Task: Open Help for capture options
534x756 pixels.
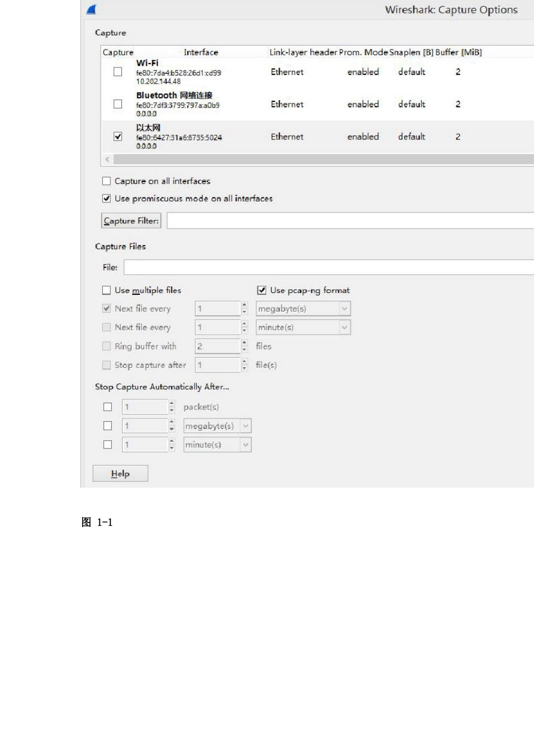Action: [x=120, y=474]
